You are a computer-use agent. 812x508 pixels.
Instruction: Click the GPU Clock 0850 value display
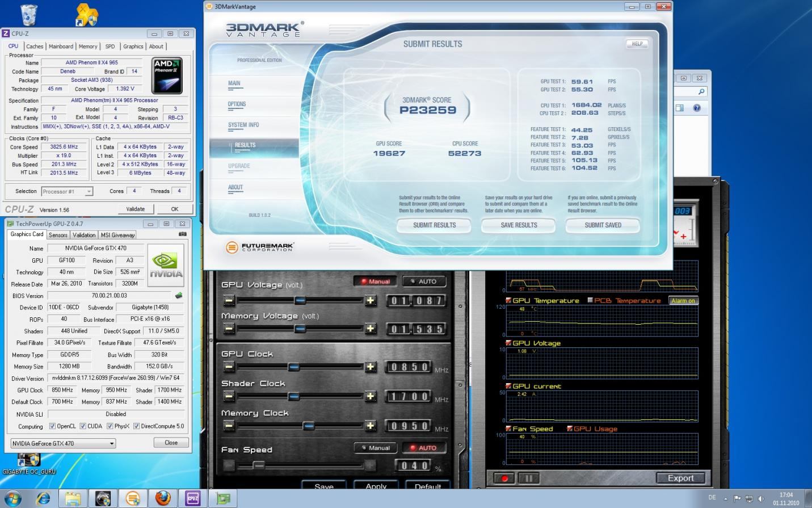[x=409, y=367]
